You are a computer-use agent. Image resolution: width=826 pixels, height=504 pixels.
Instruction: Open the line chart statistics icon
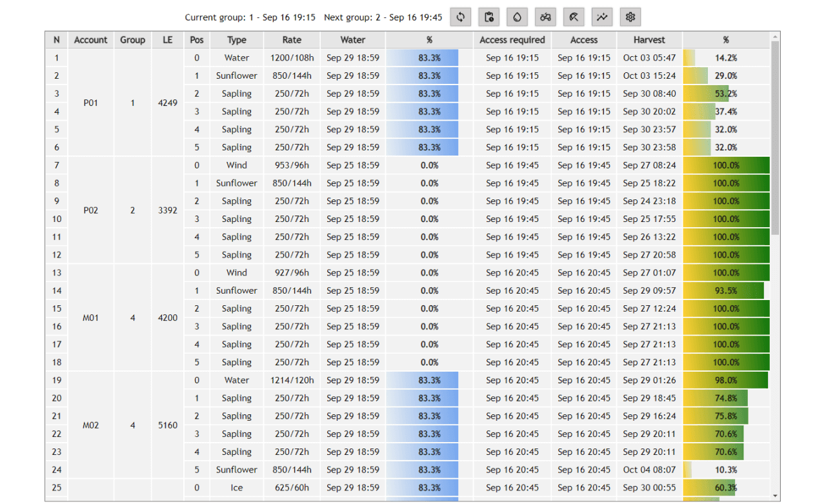tap(602, 17)
